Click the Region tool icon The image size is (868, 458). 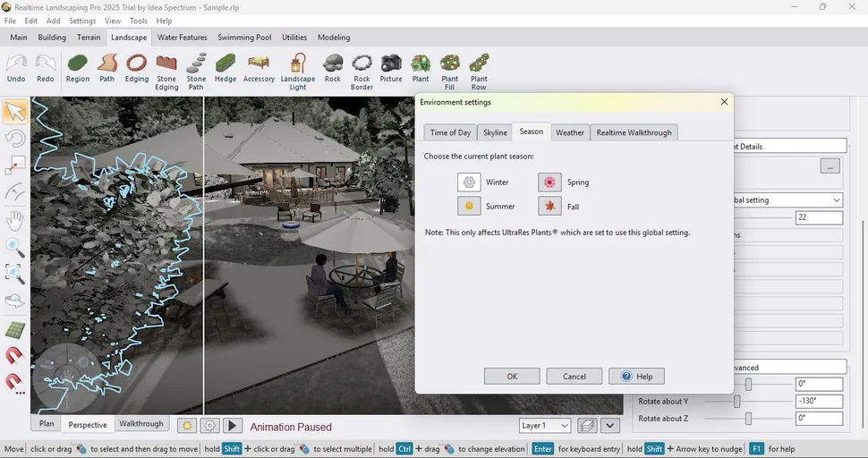pos(78,68)
